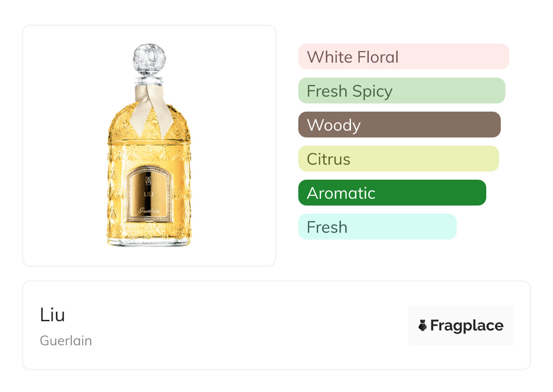The image size is (553, 392).
Task: Click the monogram emblem above LIU on the label
Action: (148, 181)
